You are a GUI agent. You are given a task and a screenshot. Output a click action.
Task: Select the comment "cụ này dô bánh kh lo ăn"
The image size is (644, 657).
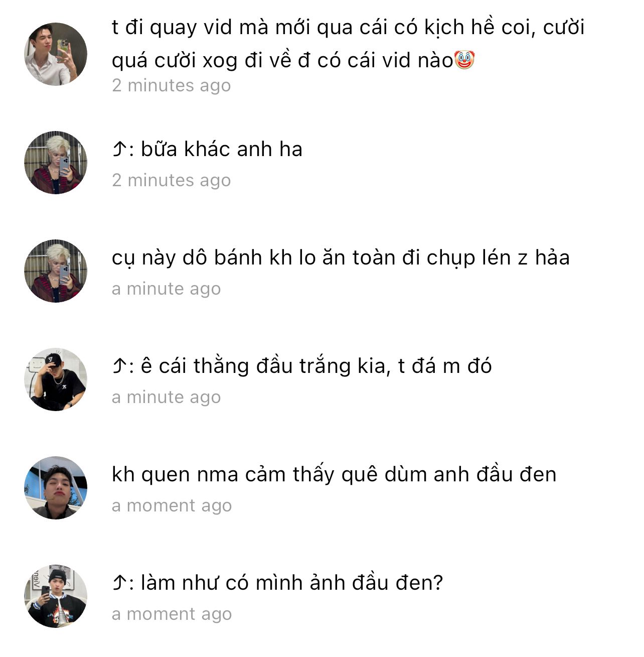point(341,258)
